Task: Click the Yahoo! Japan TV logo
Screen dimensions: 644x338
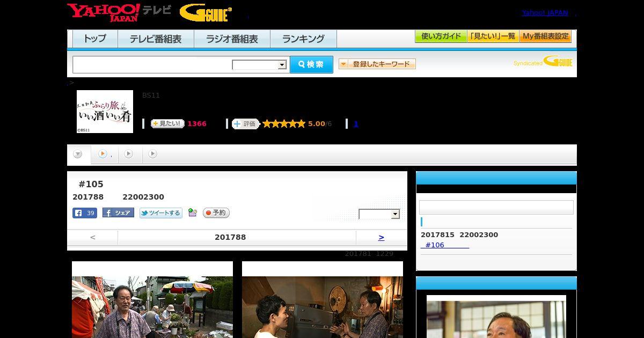Action: [119, 12]
